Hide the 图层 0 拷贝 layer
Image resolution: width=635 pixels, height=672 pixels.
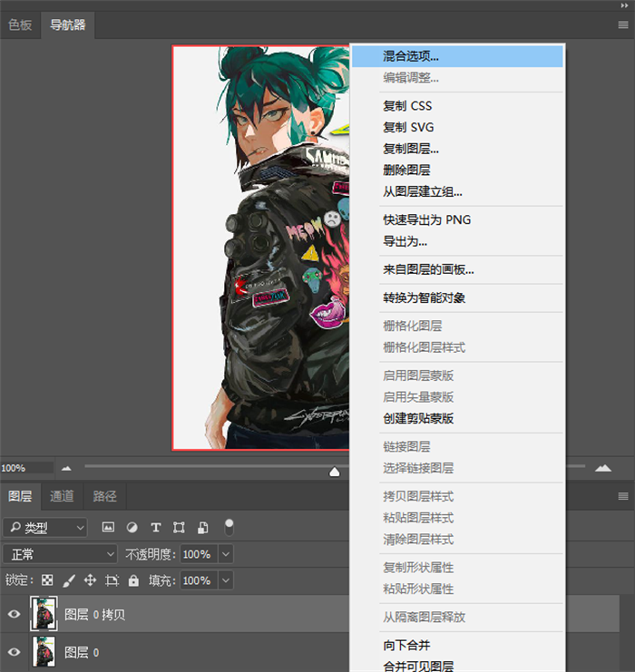[15, 614]
